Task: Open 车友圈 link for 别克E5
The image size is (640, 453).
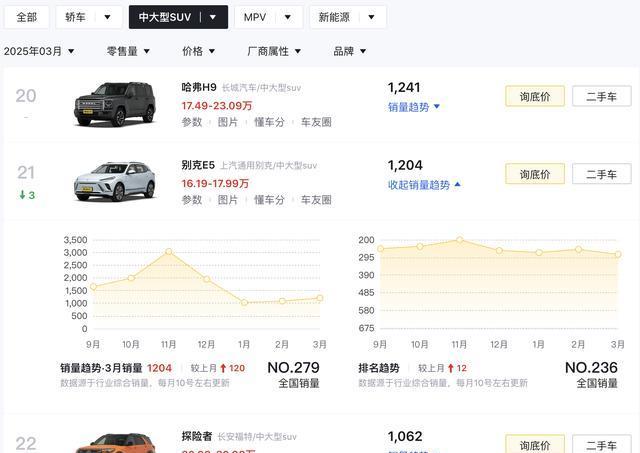Action: [316, 200]
